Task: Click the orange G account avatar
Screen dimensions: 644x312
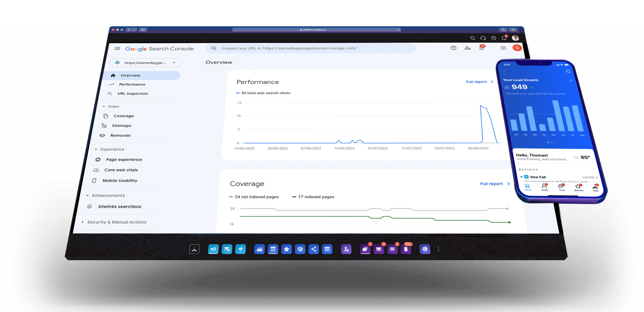Action: pyautogui.click(x=517, y=48)
